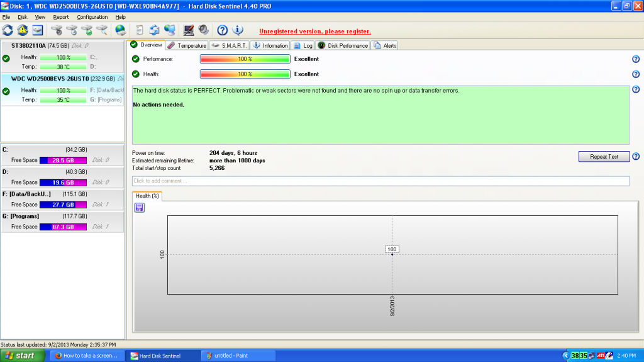The height and width of the screenshot is (362, 644).
Task: Click the globe with disk toolbar icon
Action: pos(120,30)
